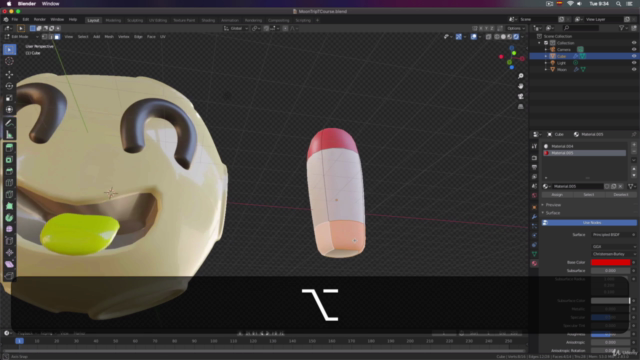The width and height of the screenshot is (640, 360).
Task: Toggle visibility eye for Cube
Action: coord(634,56)
